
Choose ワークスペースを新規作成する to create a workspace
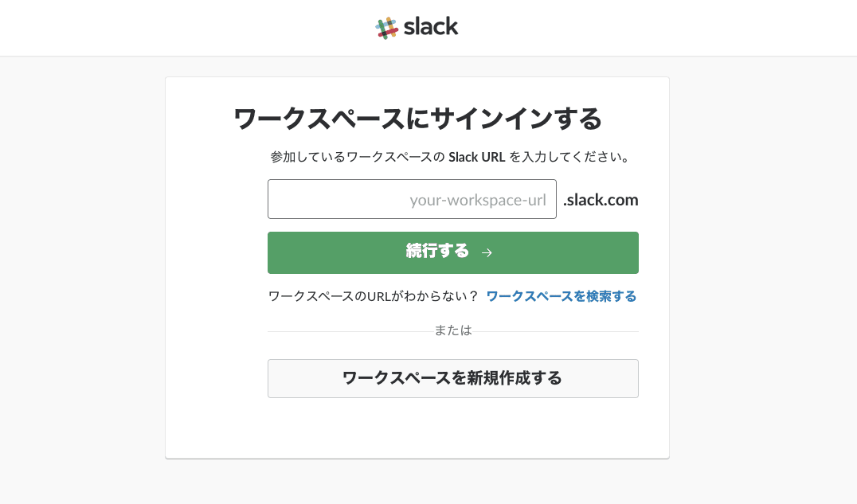coord(452,378)
